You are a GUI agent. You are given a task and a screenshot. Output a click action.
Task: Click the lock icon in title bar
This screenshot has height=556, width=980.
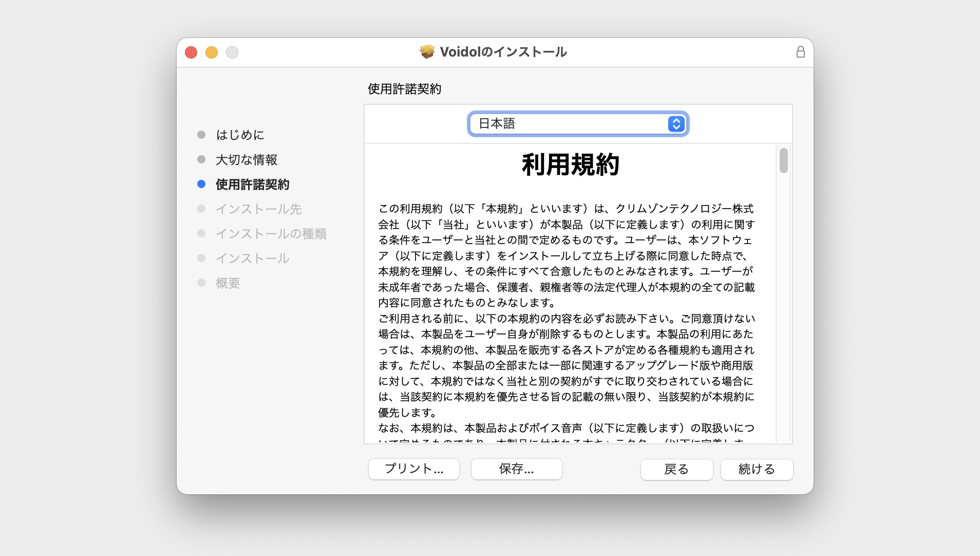pyautogui.click(x=800, y=52)
